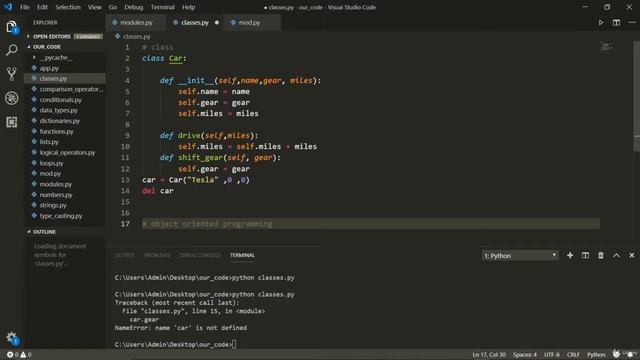This screenshot has width=640, height=360.
Task: Open comparison_operator file in explorer
Action: click(x=65, y=89)
